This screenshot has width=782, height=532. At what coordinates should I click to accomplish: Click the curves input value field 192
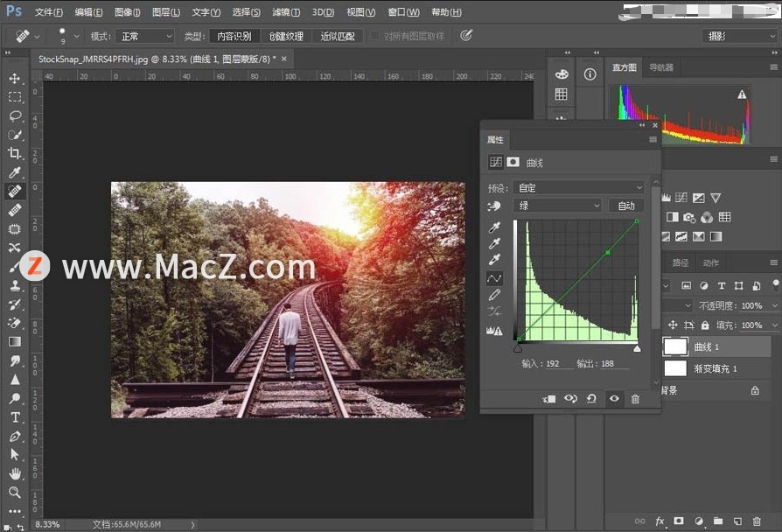[x=559, y=364]
